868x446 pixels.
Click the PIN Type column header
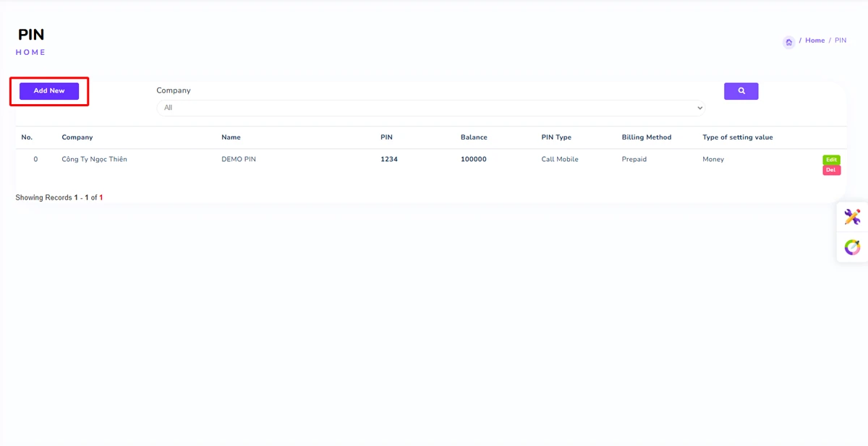556,137
